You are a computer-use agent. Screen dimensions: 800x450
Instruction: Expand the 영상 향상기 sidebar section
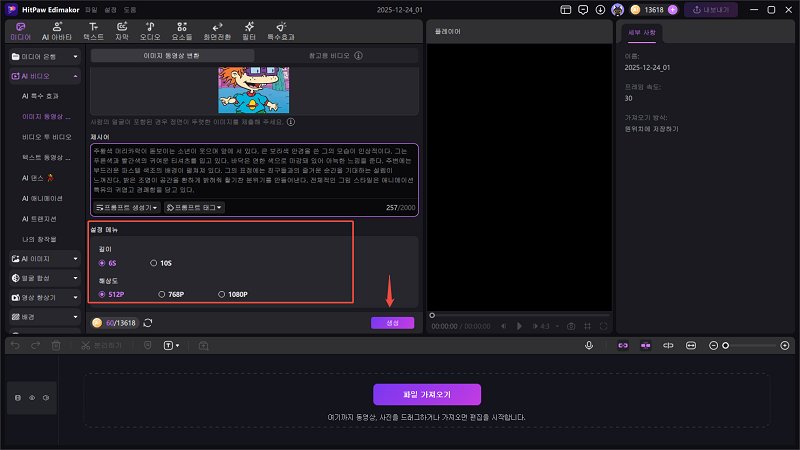[x=45, y=297]
